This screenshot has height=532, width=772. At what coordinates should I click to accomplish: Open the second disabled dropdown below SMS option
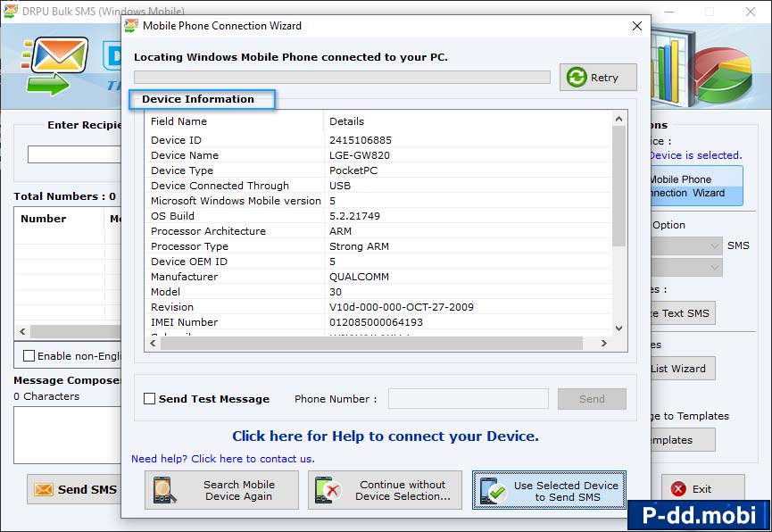pyautogui.click(x=686, y=268)
